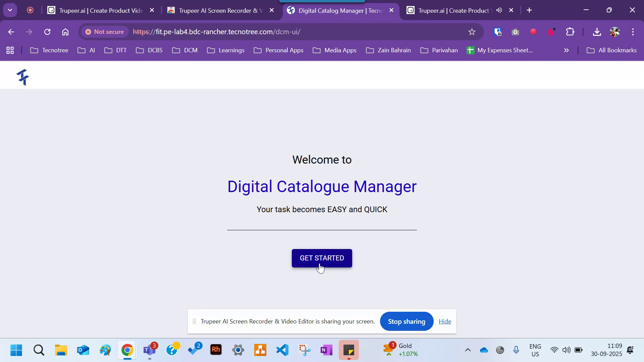644x362 pixels.
Task: Launch Visual Studio Code from the taskbar
Action: [282, 350]
